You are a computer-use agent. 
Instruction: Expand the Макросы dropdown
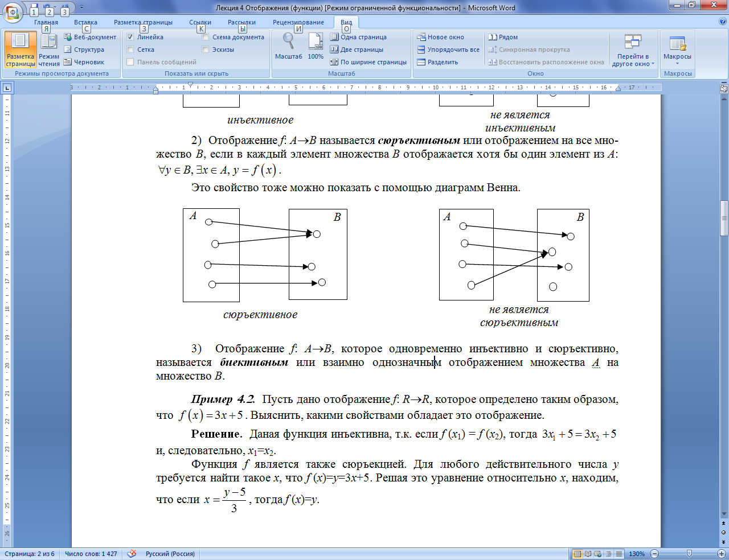(x=677, y=50)
